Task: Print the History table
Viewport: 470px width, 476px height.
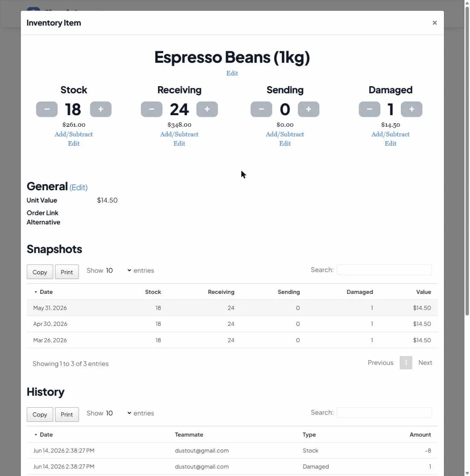Action: (x=67, y=415)
